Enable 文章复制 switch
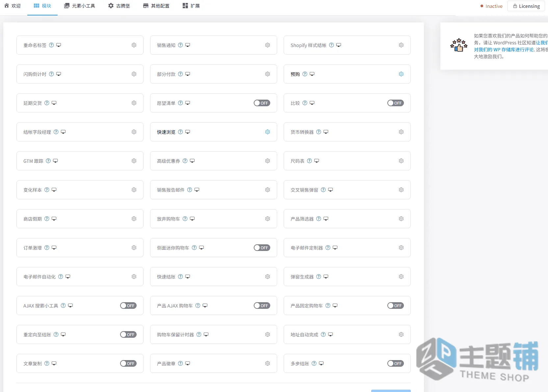Image resolution: width=548 pixels, height=392 pixels. (128, 363)
